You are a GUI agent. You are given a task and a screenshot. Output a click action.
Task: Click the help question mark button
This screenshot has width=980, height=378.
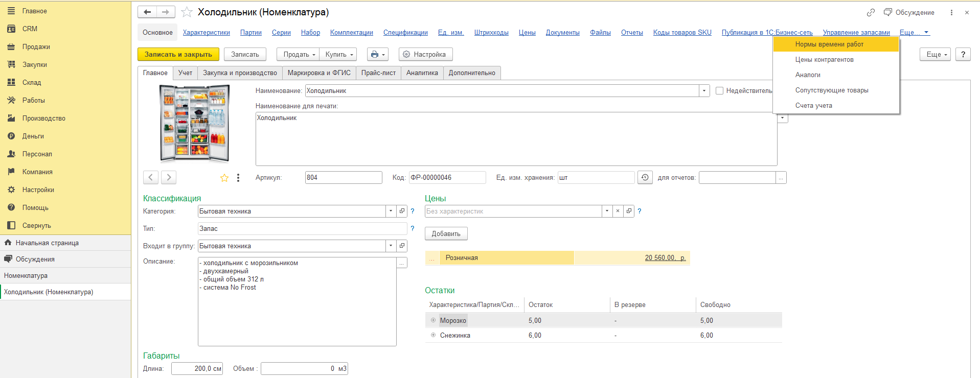click(963, 54)
